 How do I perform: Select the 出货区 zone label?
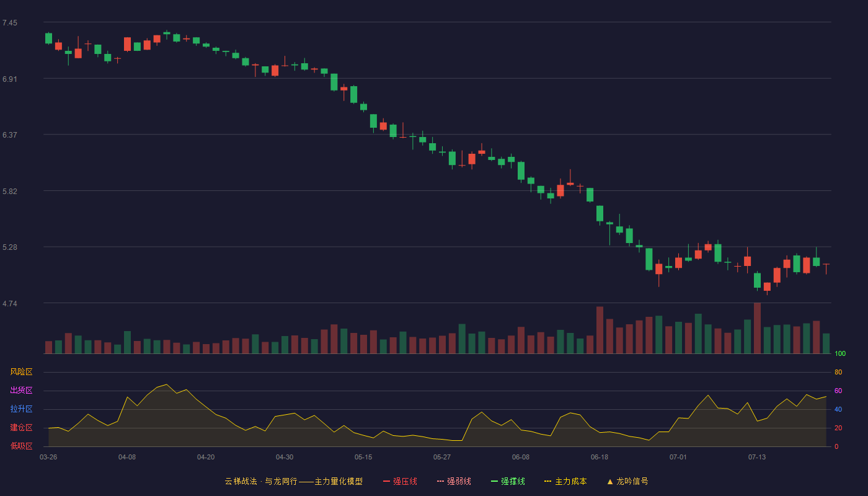21,391
